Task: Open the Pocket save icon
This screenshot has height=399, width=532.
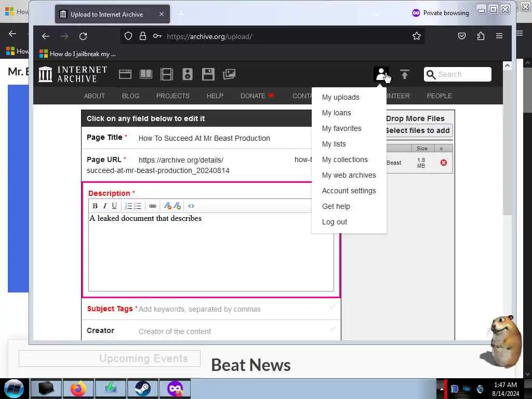Action: tap(462, 36)
